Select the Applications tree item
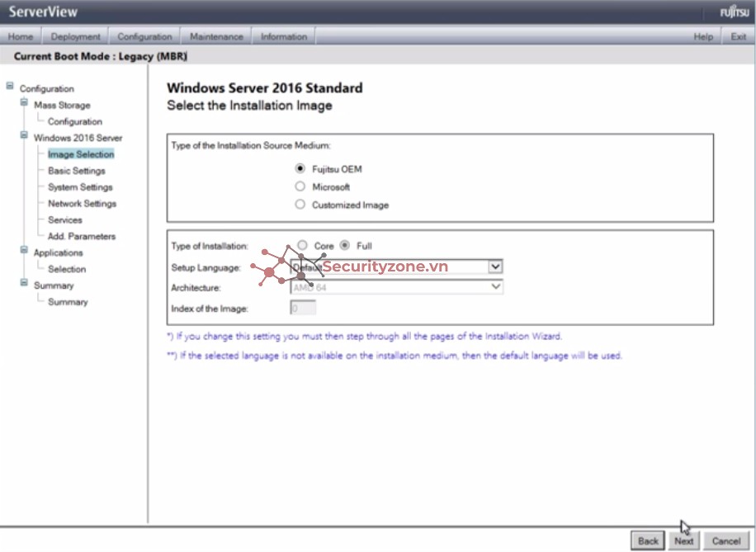This screenshot has width=756, height=552. coord(59,252)
